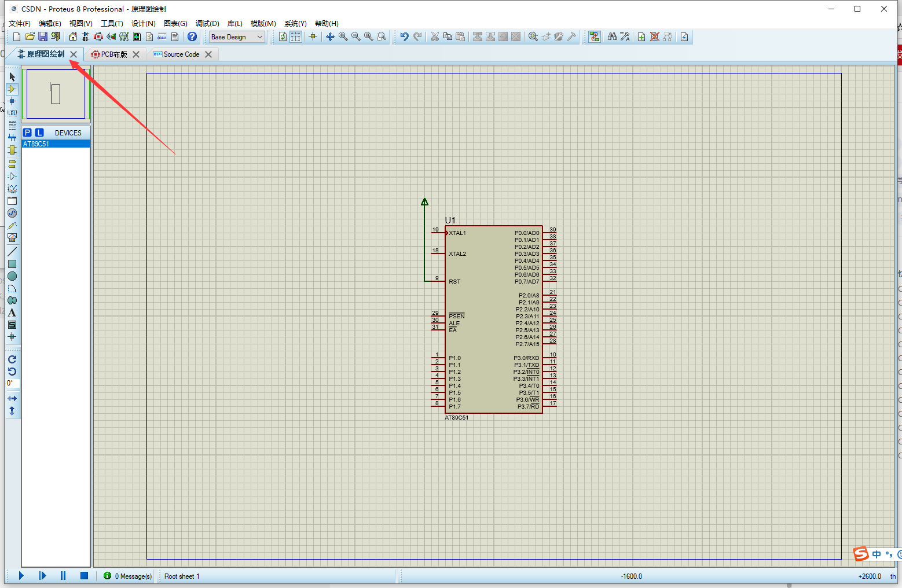Copy selection to clipboard icon
The image size is (902, 588).
(x=448, y=36)
